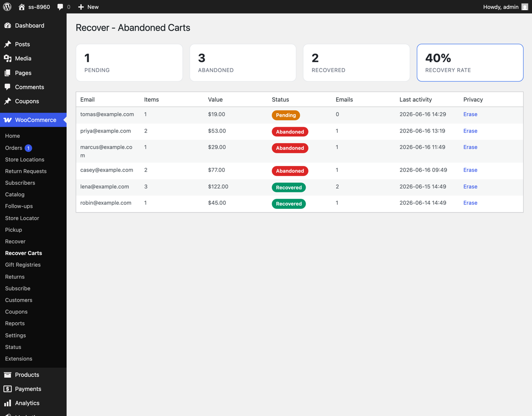The width and height of the screenshot is (532, 416).
Task: Click the Pages icon in sidebar
Action: [x=7, y=73]
